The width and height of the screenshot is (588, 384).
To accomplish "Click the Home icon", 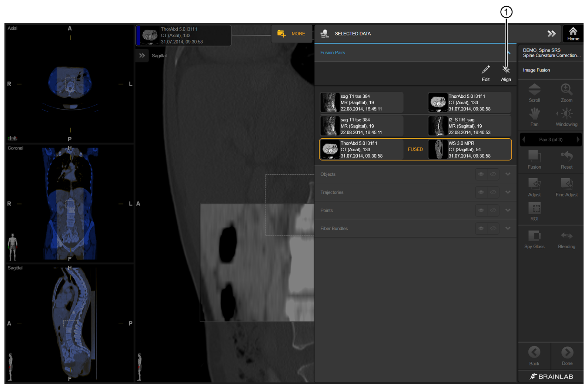I will (573, 34).
